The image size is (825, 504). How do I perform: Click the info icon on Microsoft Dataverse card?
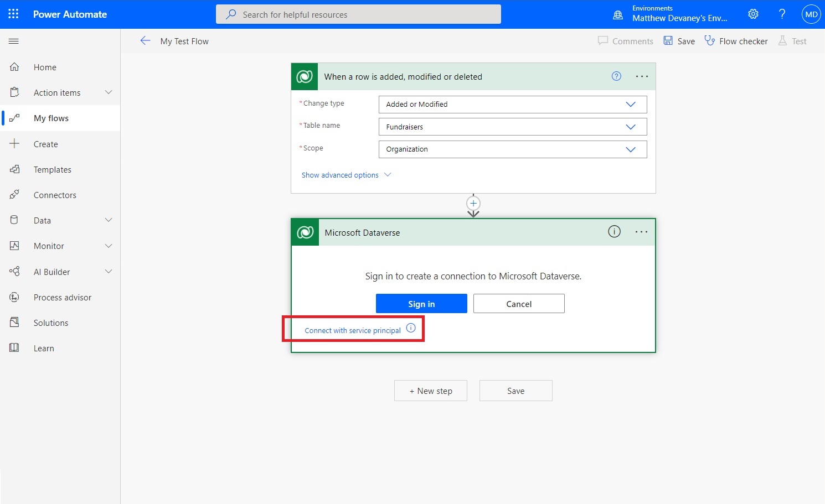coord(613,232)
